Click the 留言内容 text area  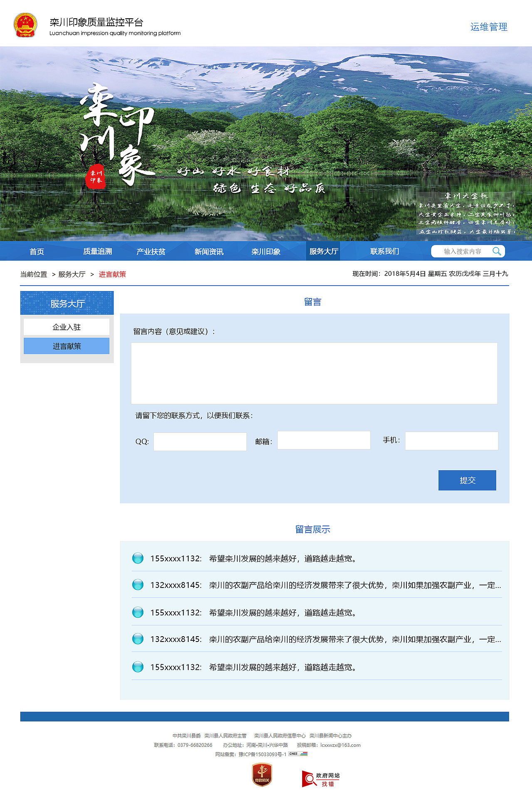point(314,373)
